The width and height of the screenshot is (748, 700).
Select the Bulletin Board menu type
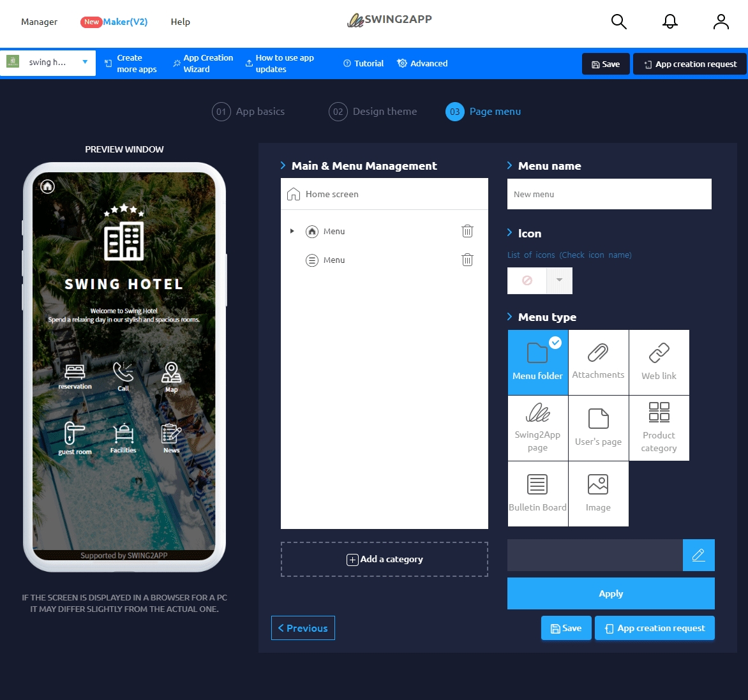[x=537, y=494]
